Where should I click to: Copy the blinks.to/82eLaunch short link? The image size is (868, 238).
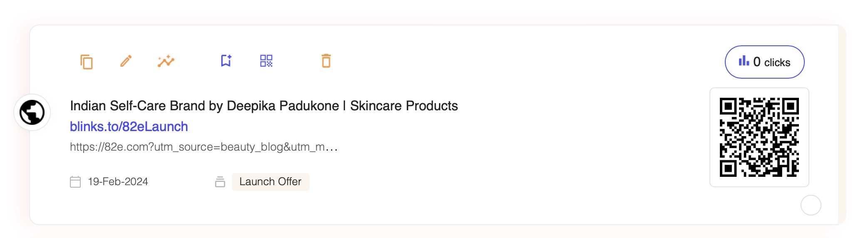click(86, 62)
